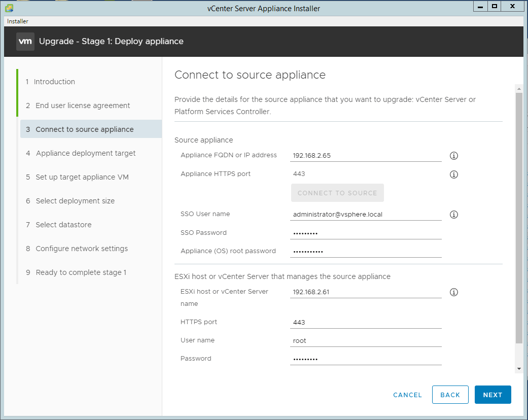Image resolution: width=528 pixels, height=420 pixels.
Task: Click info icon next to SSO User name
Action: click(453, 215)
